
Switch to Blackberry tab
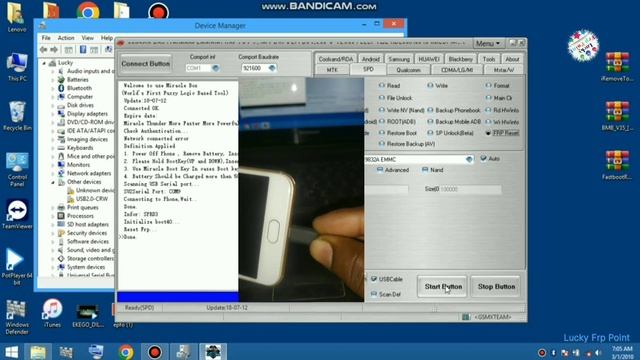[x=460, y=59]
